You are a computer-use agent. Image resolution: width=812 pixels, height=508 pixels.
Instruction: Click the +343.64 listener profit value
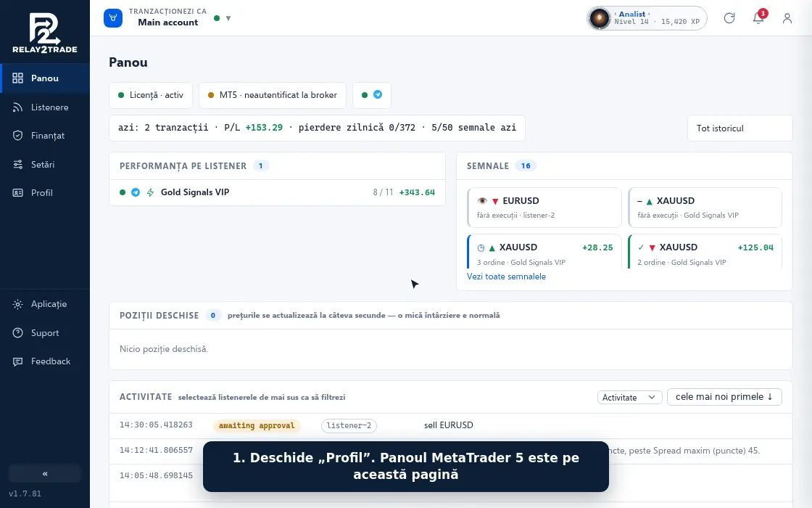click(417, 192)
